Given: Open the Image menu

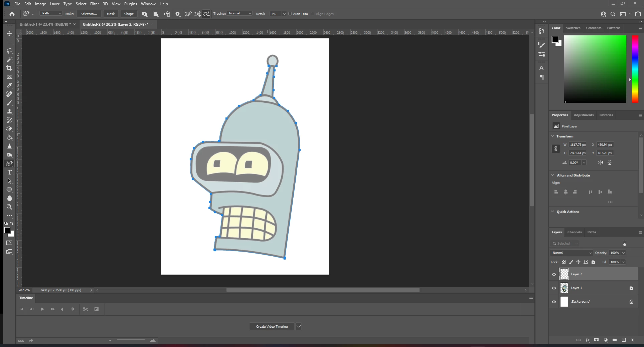Looking at the screenshot, I should point(40,4).
